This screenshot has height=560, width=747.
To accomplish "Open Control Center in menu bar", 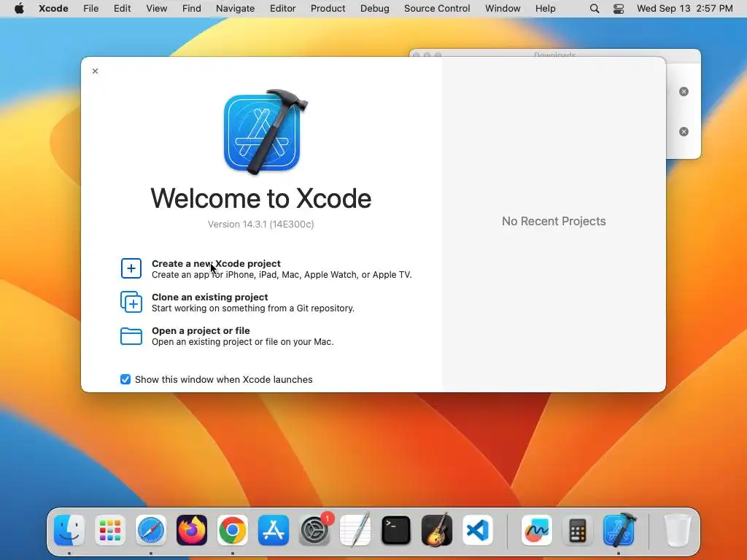I will point(619,9).
